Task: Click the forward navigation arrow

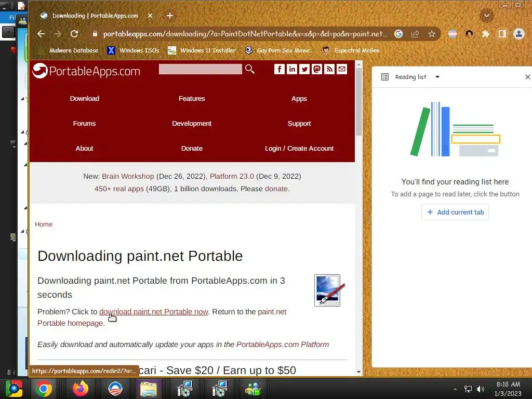Action: 58,34
